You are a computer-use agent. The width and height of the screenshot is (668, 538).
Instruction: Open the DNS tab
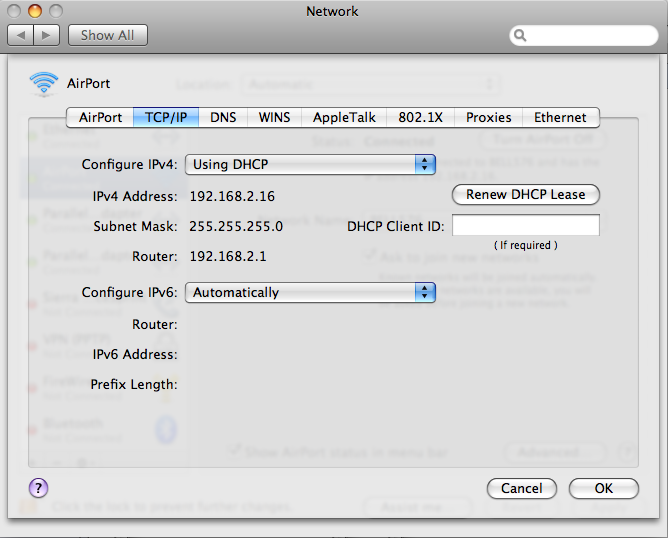(223, 117)
